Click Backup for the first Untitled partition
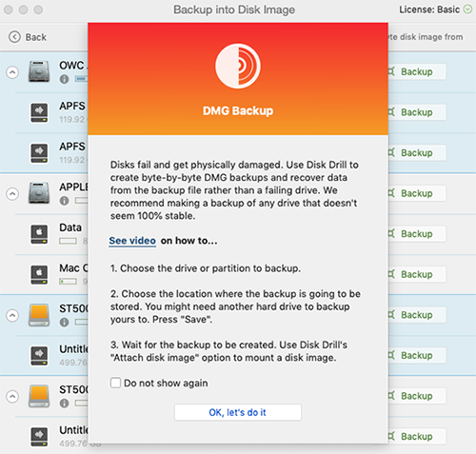The height and width of the screenshot is (454, 476). pos(417,355)
